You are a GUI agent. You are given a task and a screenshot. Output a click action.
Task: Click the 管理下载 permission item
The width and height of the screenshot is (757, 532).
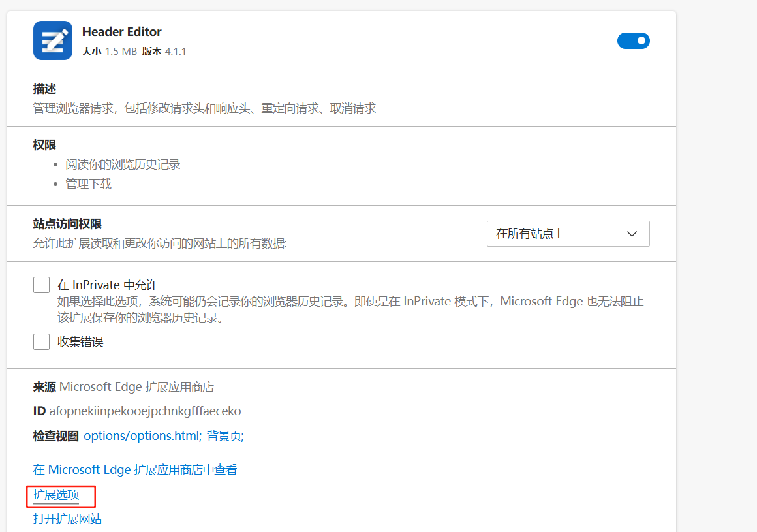point(88,184)
